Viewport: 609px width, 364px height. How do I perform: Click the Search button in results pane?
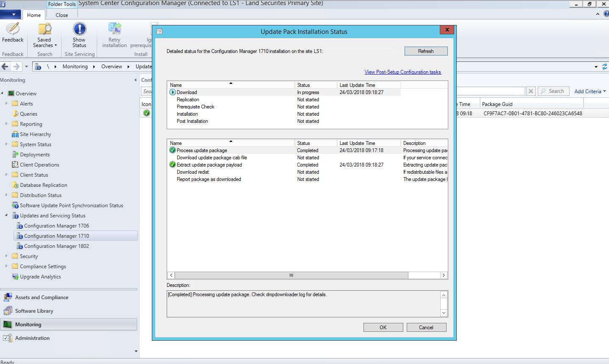(553, 91)
